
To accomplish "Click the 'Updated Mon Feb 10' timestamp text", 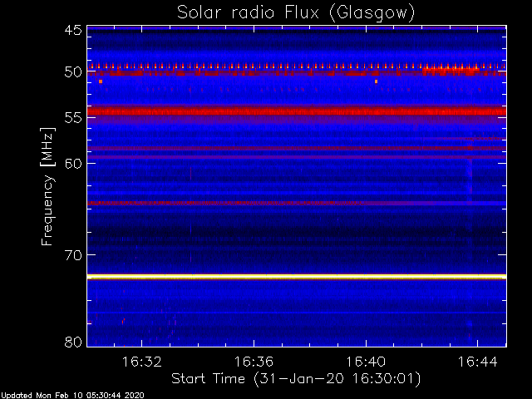I will [x=43, y=396].
